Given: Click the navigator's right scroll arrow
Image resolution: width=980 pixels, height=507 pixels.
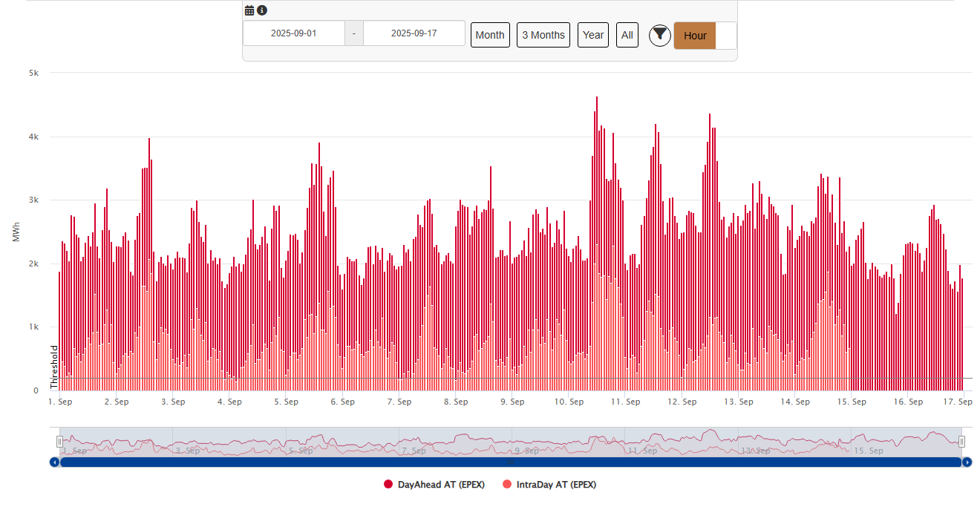Looking at the screenshot, I should tap(967, 462).
